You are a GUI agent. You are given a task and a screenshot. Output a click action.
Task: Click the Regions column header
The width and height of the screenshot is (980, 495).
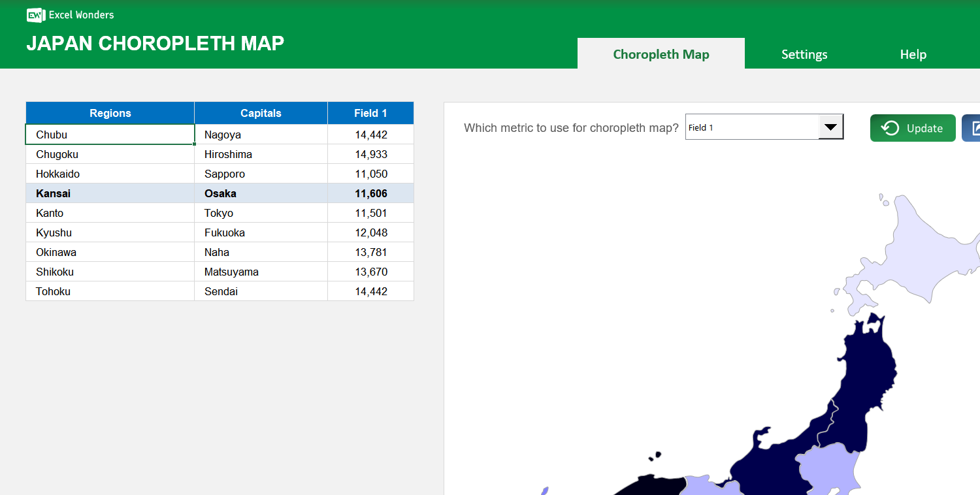click(110, 113)
